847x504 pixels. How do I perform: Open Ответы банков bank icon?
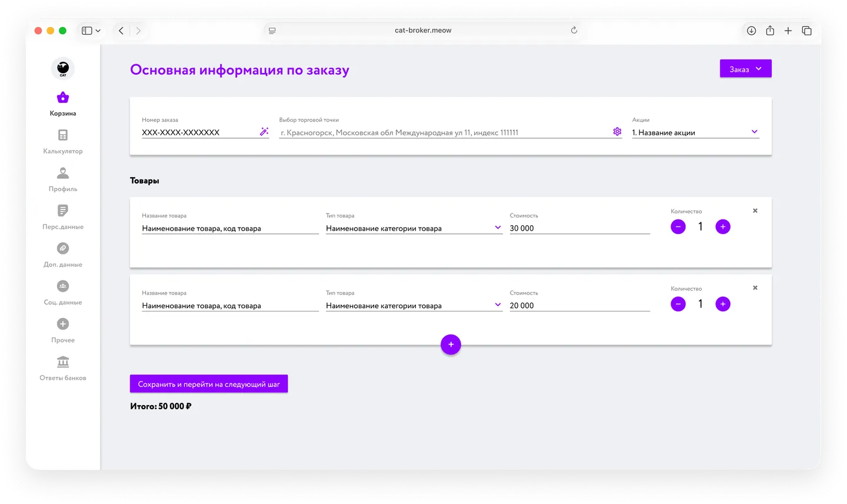click(x=63, y=362)
